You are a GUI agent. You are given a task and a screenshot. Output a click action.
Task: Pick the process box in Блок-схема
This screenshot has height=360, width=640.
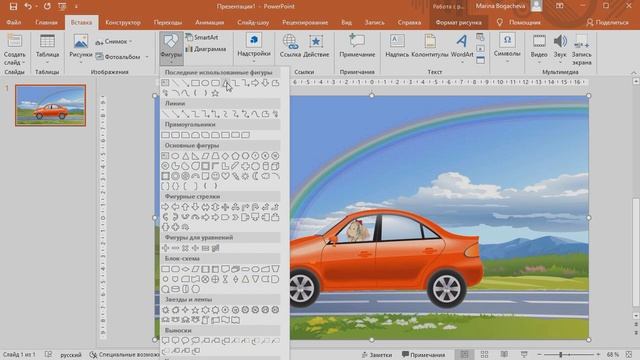coord(165,269)
